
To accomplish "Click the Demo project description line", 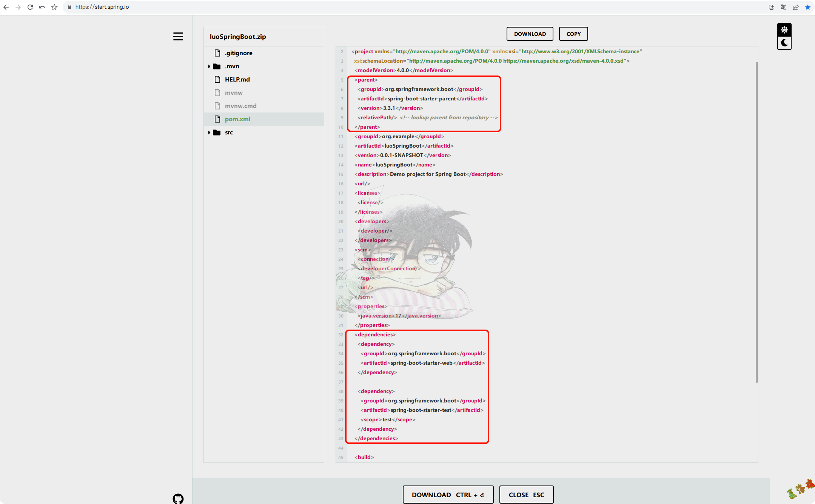I will point(429,174).
